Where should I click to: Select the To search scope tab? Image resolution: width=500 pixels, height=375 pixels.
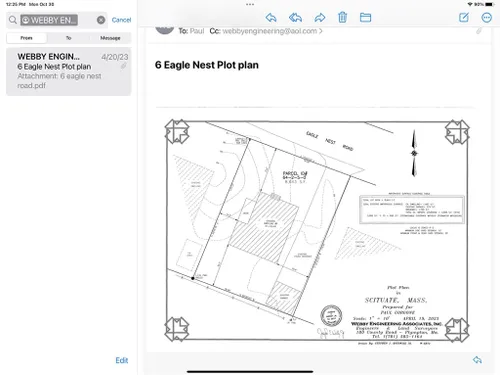(69, 38)
